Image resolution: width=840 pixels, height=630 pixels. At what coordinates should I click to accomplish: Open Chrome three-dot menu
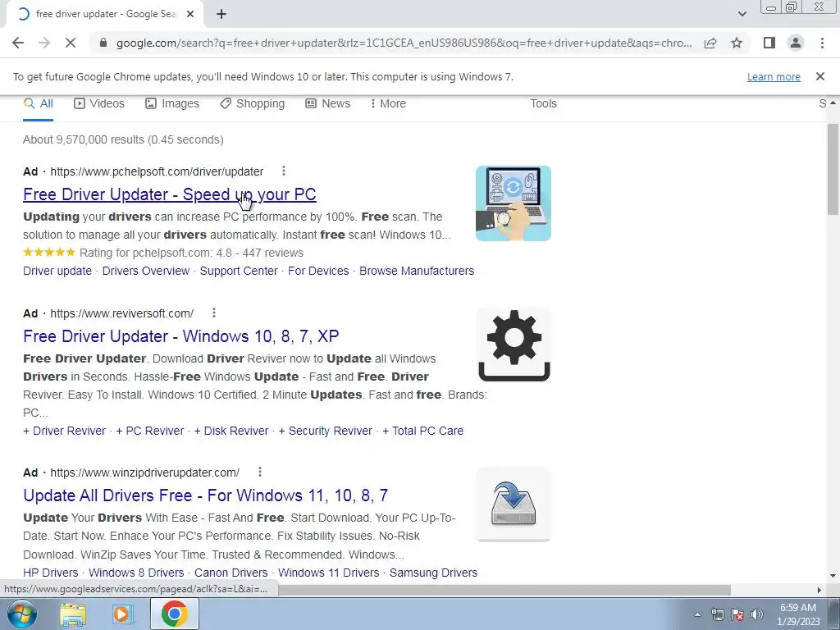click(822, 43)
